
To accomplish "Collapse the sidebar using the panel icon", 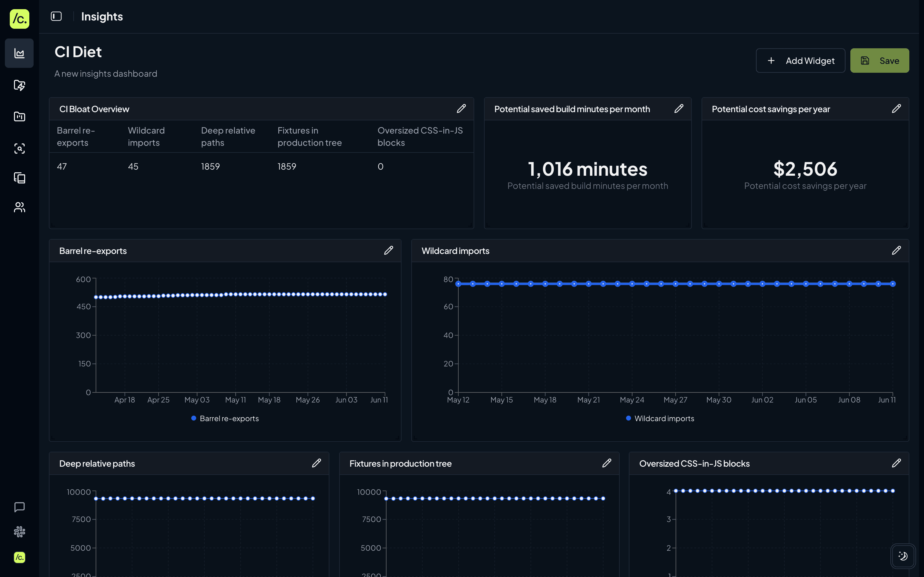I will (x=56, y=16).
